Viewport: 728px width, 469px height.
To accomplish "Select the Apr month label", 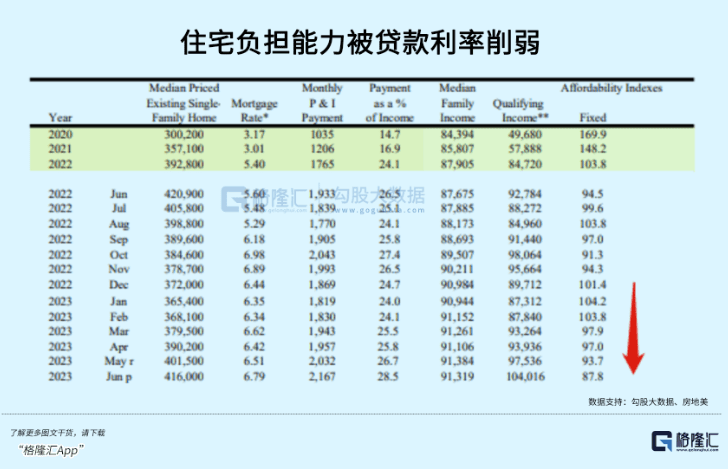I will pyautogui.click(x=119, y=347).
